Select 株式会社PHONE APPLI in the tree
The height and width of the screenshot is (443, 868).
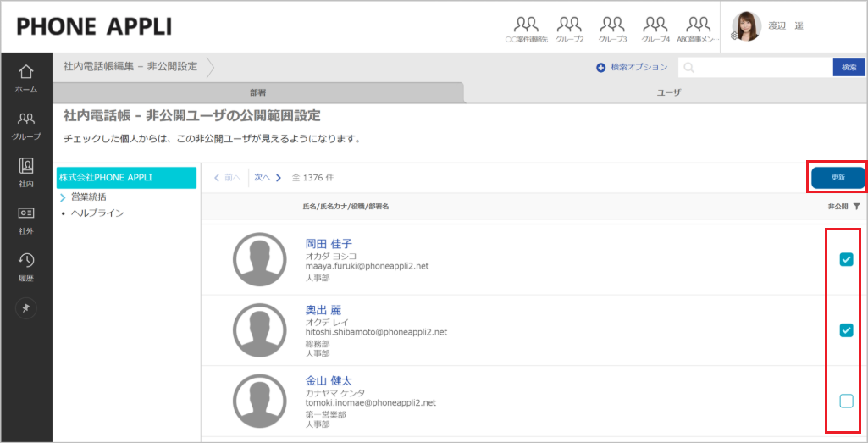click(x=126, y=178)
